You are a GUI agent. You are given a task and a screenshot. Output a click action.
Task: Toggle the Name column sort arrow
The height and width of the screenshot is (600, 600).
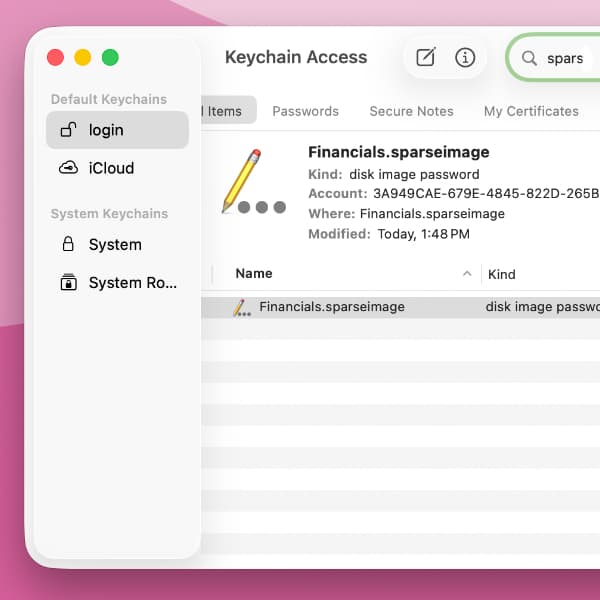click(x=467, y=274)
